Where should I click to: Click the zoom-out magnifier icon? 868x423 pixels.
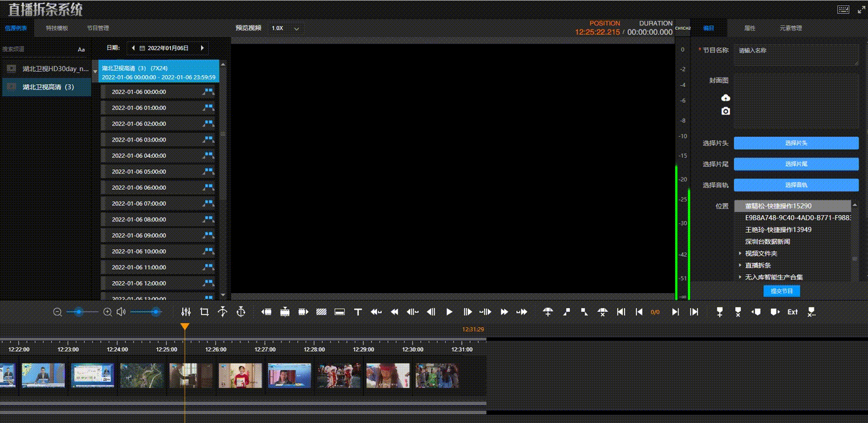(58, 312)
